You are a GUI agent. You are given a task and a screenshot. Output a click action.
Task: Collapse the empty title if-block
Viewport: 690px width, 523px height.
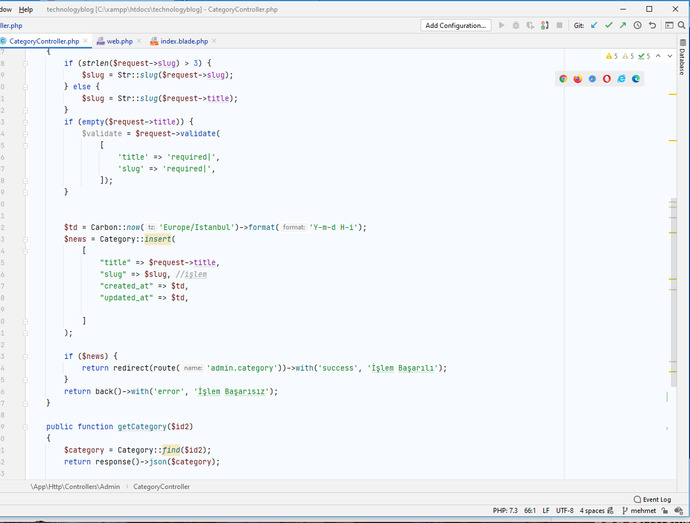click(x=25, y=122)
